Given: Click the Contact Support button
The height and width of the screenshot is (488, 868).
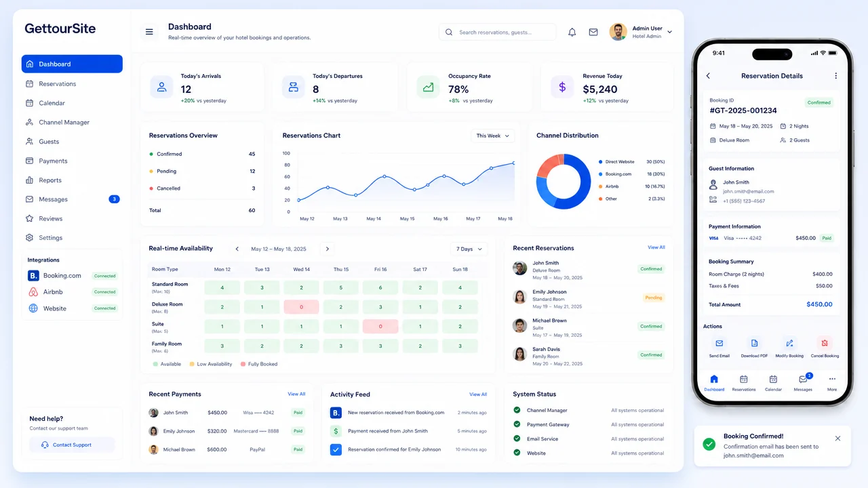Looking at the screenshot, I should tap(72, 445).
